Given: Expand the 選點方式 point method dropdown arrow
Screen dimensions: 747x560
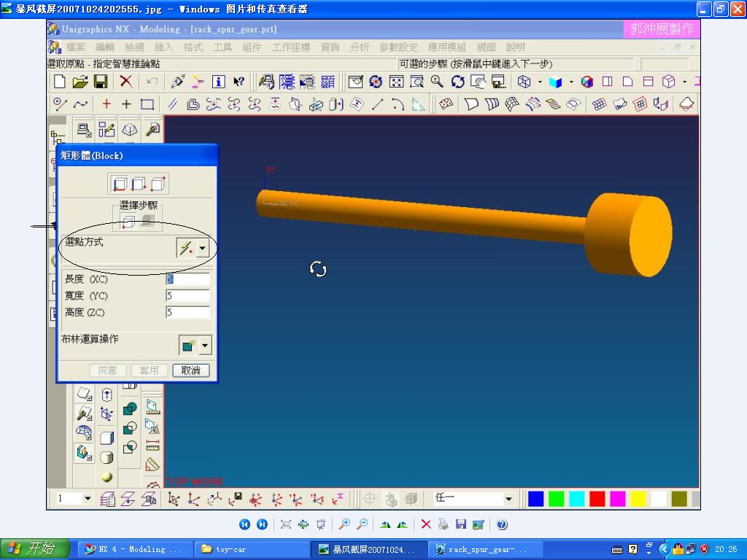Looking at the screenshot, I should click(203, 248).
